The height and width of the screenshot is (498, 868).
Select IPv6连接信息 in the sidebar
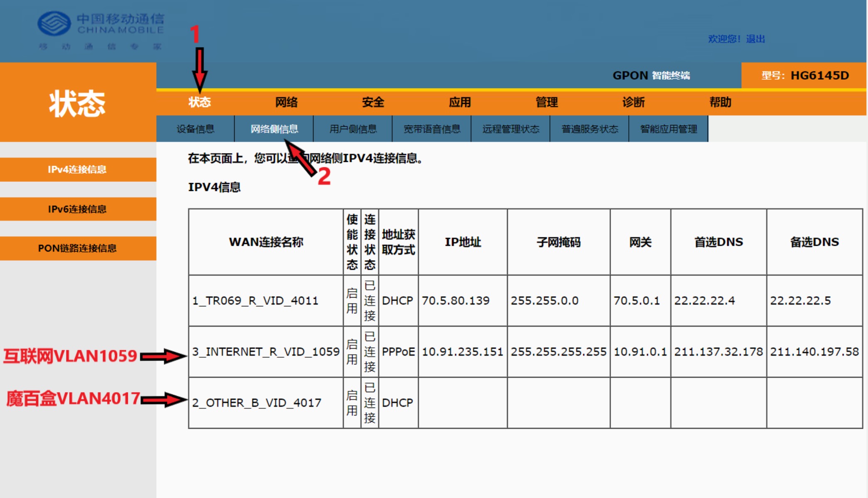coord(77,209)
